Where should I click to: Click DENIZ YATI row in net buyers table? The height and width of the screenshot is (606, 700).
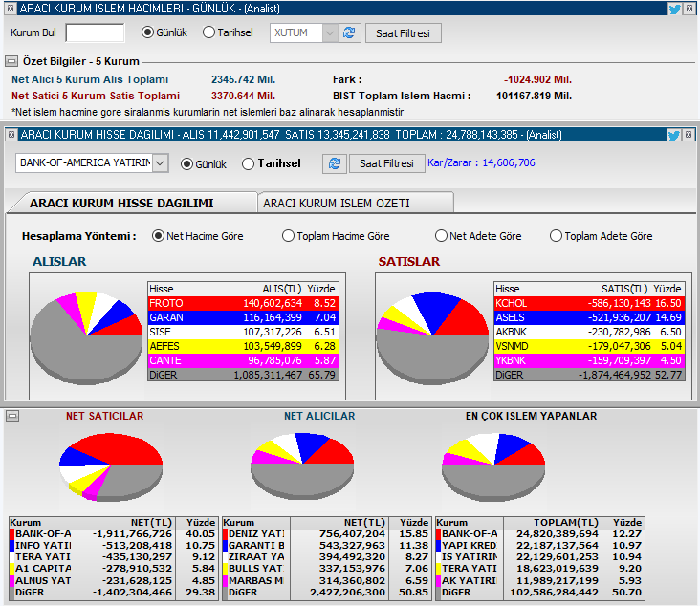(x=327, y=533)
